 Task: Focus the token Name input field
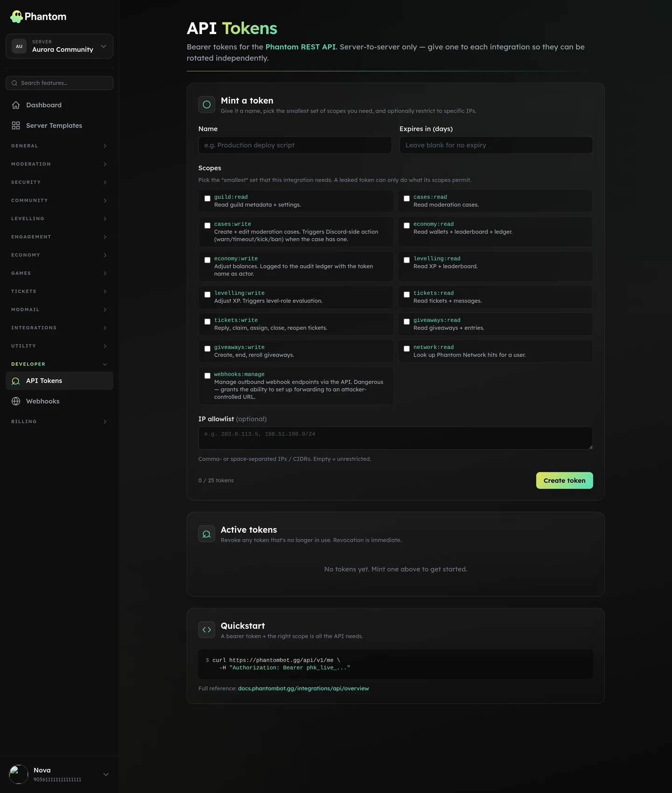tap(295, 145)
